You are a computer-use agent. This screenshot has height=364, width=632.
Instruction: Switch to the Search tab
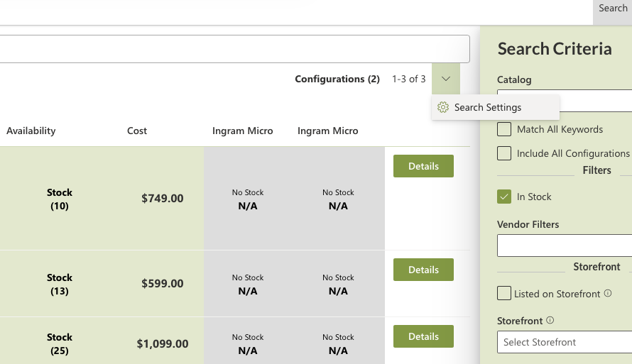[612, 9]
